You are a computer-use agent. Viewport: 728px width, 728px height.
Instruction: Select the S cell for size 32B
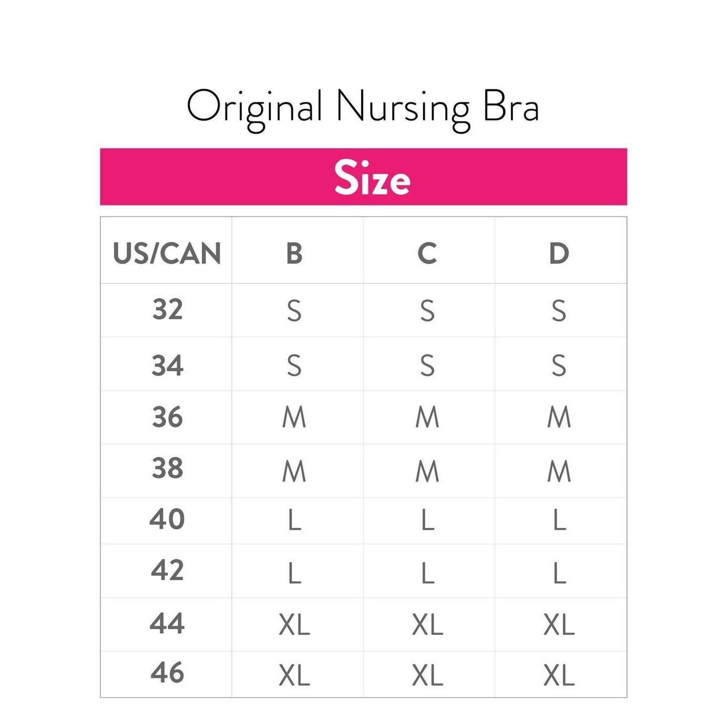click(x=294, y=311)
